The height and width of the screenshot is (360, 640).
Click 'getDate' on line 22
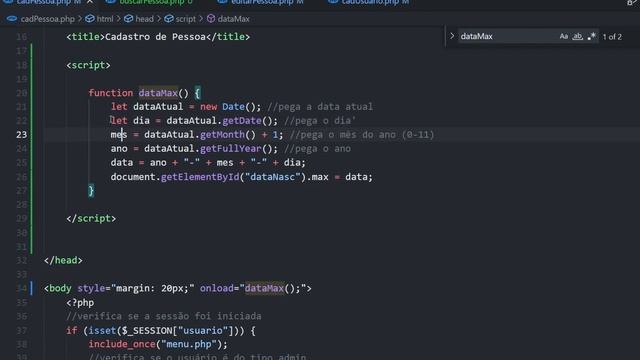tap(242, 121)
